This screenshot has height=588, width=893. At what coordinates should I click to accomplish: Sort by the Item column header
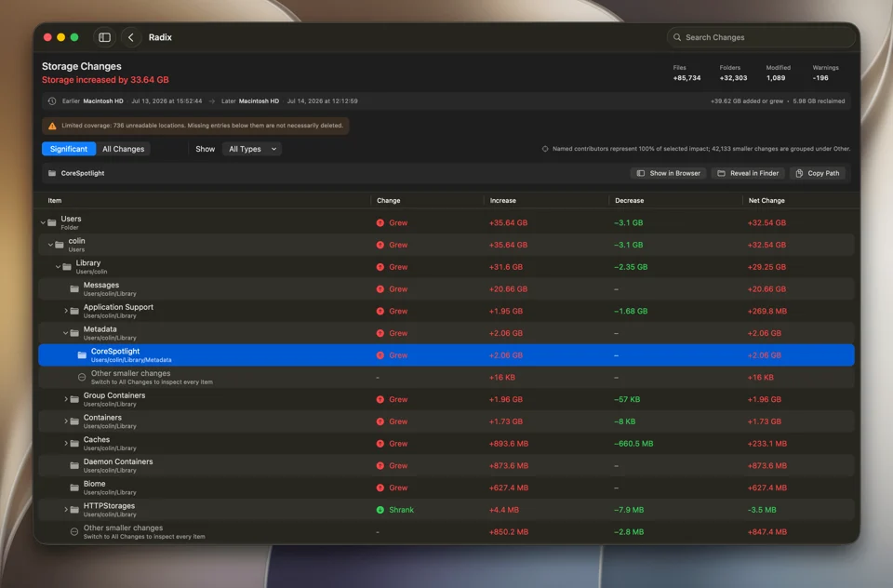click(x=55, y=201)
